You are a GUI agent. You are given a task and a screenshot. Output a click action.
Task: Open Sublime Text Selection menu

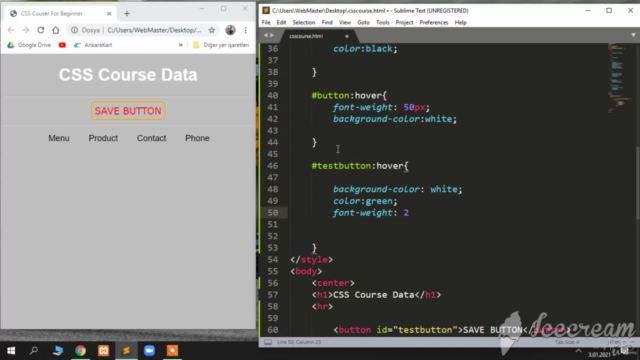pyautogui.click(x=304, y=22)
